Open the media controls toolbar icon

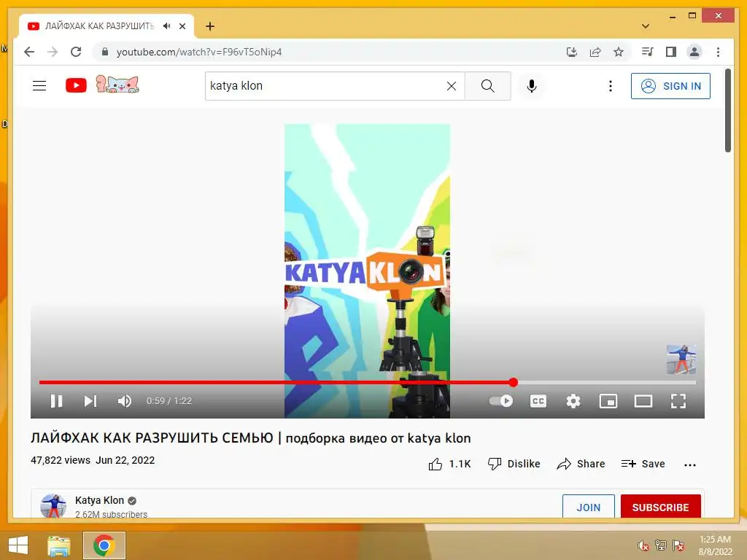point(648,52)
